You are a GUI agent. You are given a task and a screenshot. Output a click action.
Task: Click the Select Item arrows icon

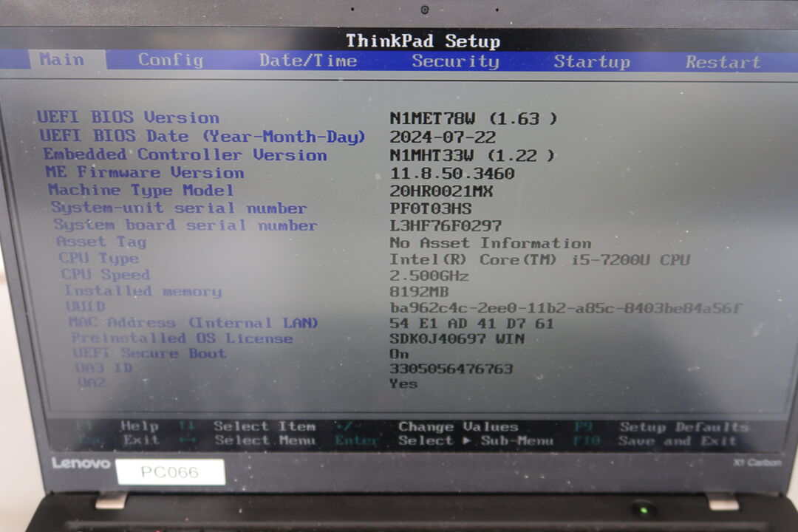click(x=185, y=426)
